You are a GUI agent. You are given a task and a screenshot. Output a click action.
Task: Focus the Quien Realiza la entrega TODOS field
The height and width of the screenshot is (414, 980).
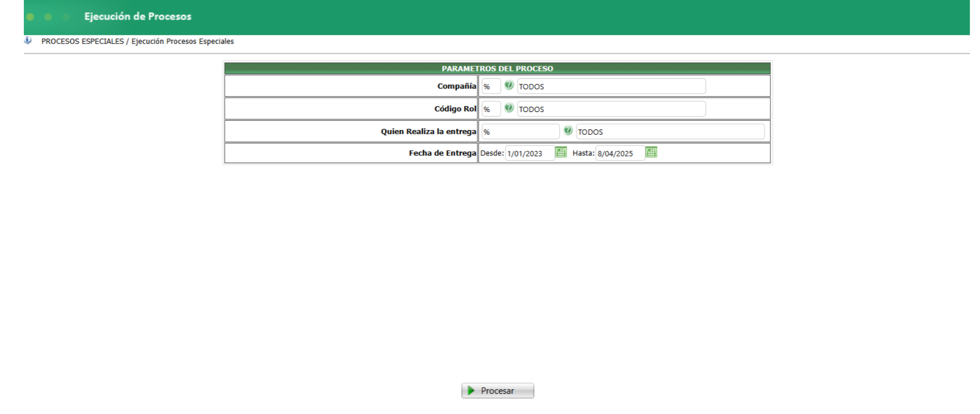[x=670, y=132]
